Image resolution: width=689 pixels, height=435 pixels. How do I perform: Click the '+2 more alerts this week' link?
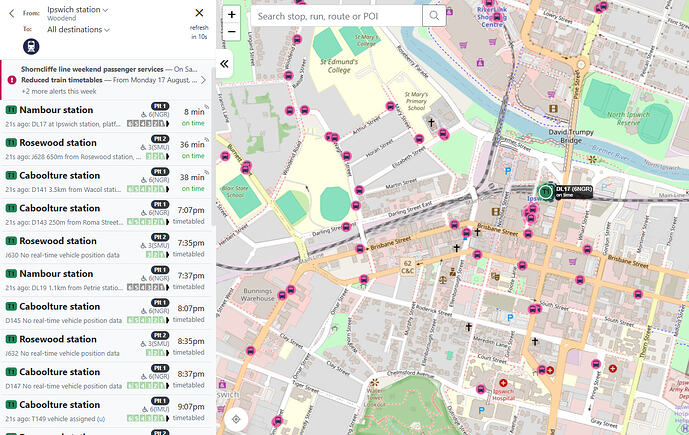59,91
